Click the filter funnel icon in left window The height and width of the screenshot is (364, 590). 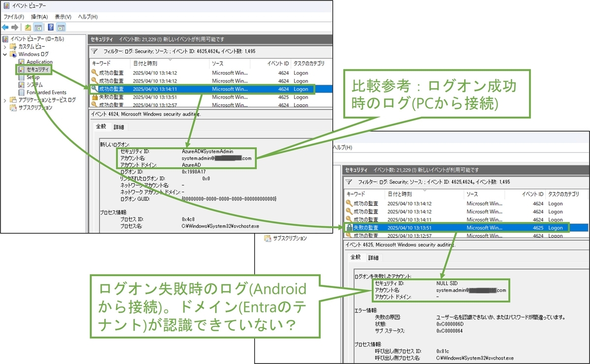94,51
